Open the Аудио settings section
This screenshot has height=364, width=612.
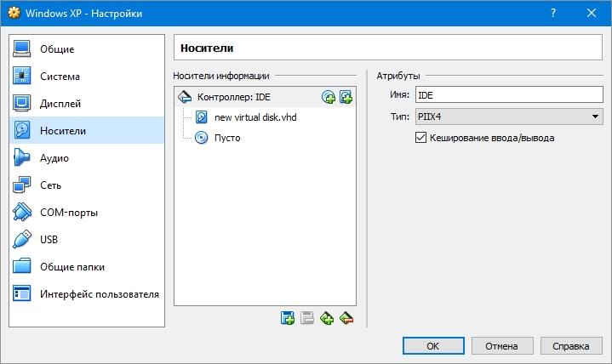click(x=87, y=157)
